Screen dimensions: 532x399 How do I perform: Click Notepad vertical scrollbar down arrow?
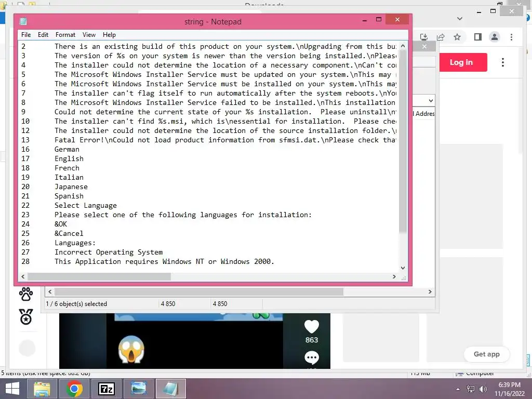pos(403,268)
